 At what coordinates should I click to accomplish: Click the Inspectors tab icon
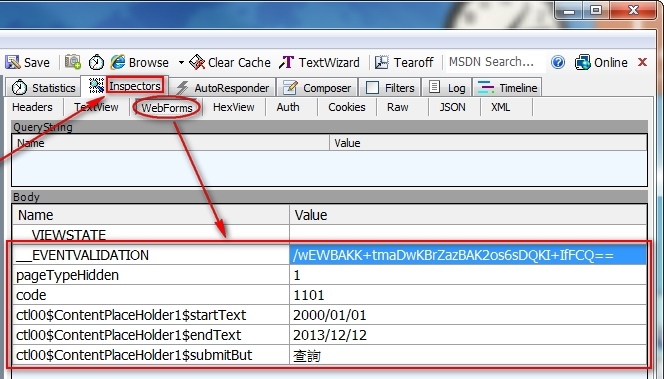[97, 86]
